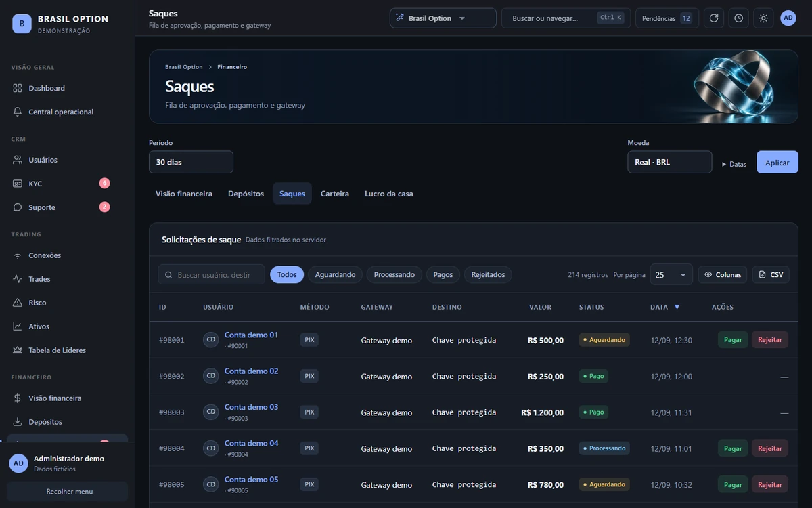This screenshot has height=508, width=812.
Task: Click the refresh icon in top bar
Action: click(x=714, y=18)
